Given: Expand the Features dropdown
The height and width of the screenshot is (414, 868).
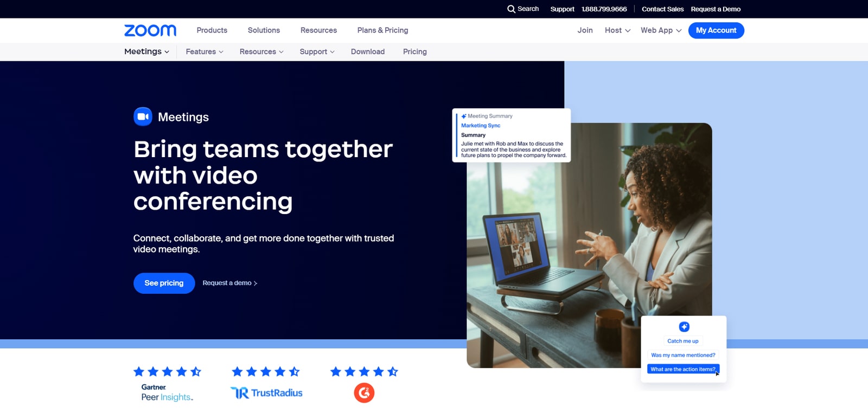Looking at the screenshot, I should pos(205,51).
